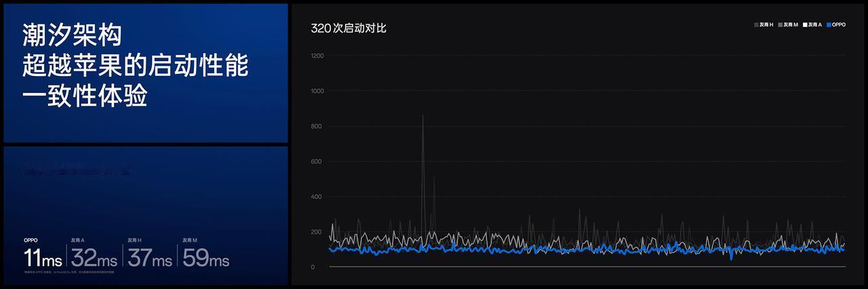Click 友商 M label above 59ms
This screenshot has height=289, width=868.
(x=190, y=241)
